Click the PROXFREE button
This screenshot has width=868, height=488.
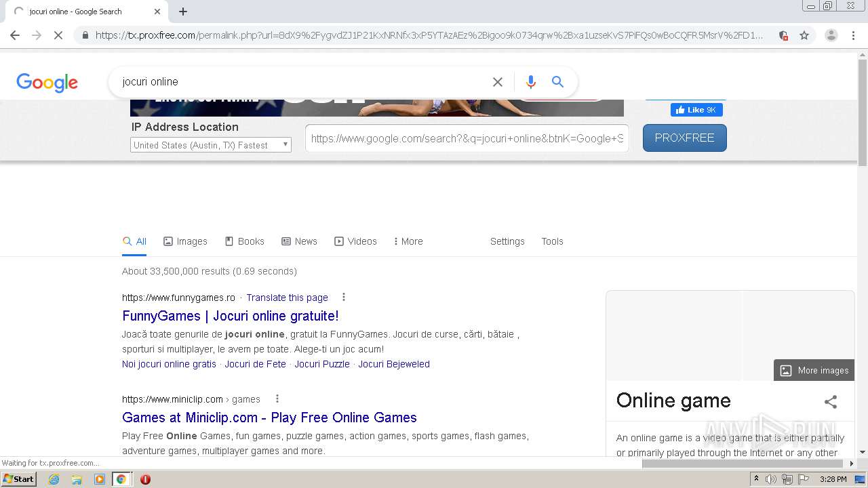(685, 138)
